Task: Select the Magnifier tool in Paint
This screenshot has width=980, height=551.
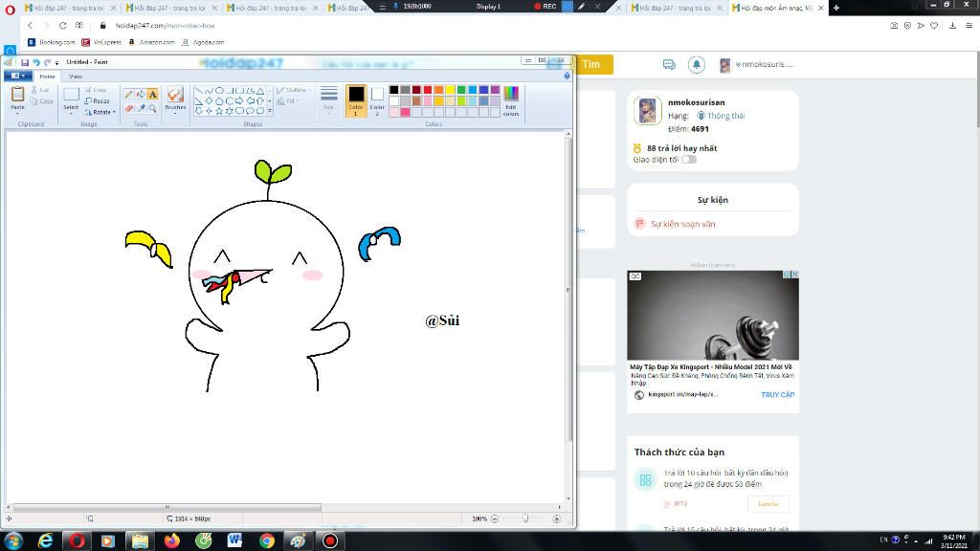Action: (x=152, y=108)
